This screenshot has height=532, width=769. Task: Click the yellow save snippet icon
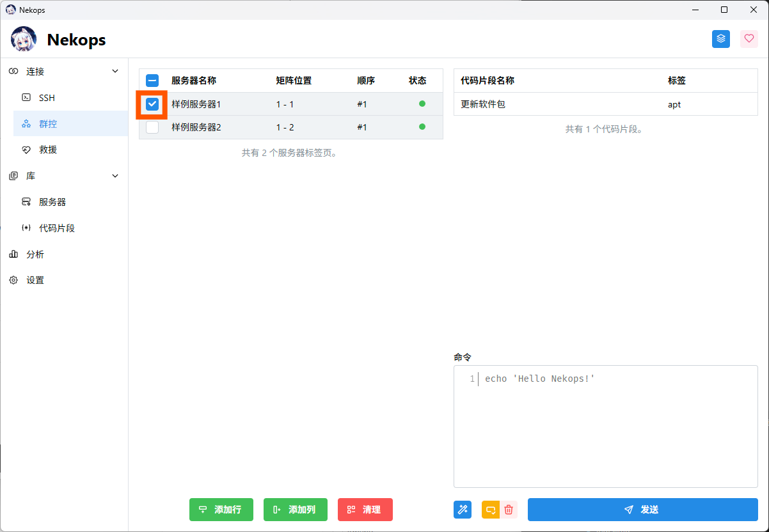pyautogui.click(x=491, y=510)
